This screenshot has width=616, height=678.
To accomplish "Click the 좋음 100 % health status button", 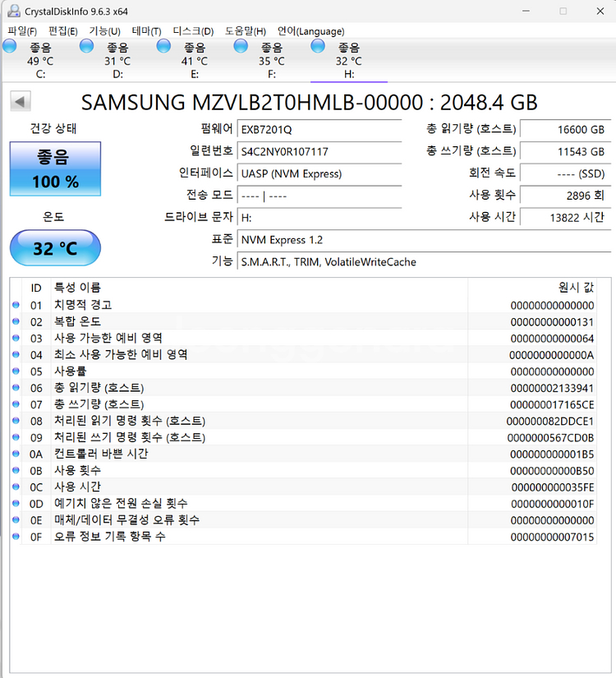I will tap(55, 168).
